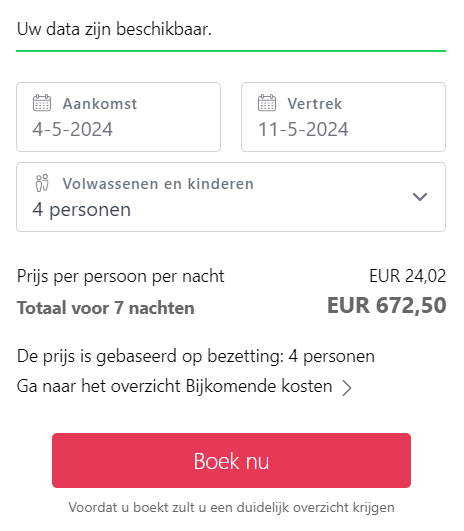The width and height of the screenshot is (464, 531).
Task: Click the Voordat u boekt disclaimer text
Action: coord(231,508)
